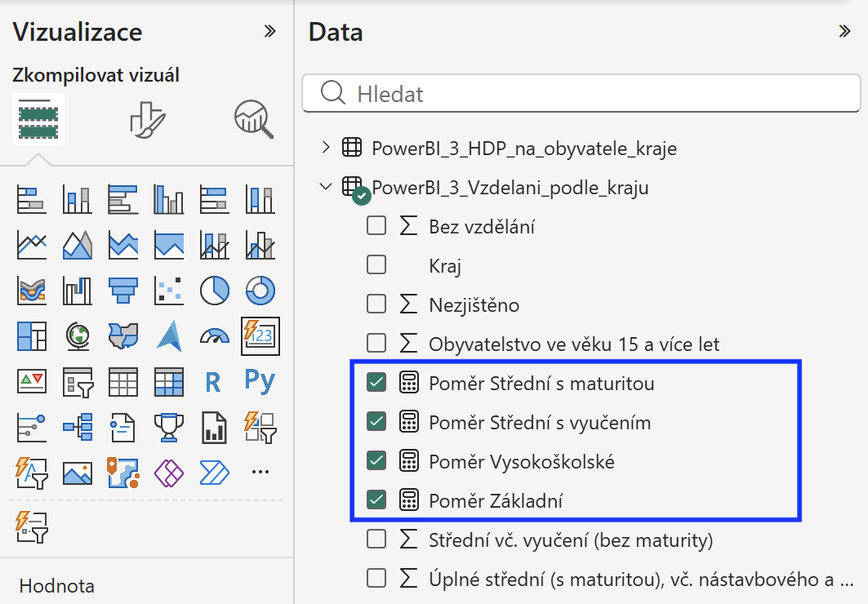Select the KPI visual
The image size is (868, 604).
pos(32,382)
